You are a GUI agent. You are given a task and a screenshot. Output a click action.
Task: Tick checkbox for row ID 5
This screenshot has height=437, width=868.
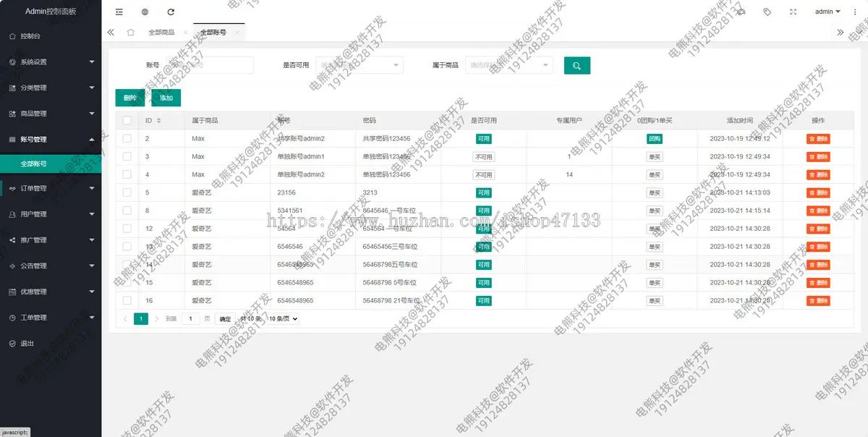[x=127, y=192]
